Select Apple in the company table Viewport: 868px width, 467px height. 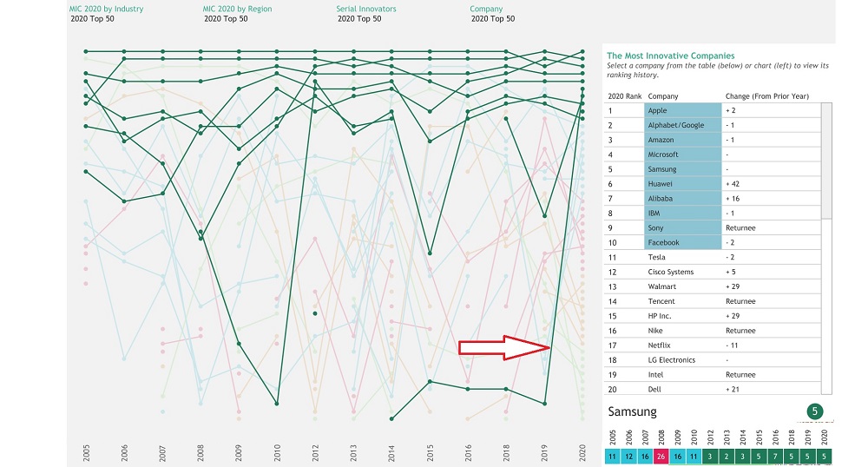[682, 110]
